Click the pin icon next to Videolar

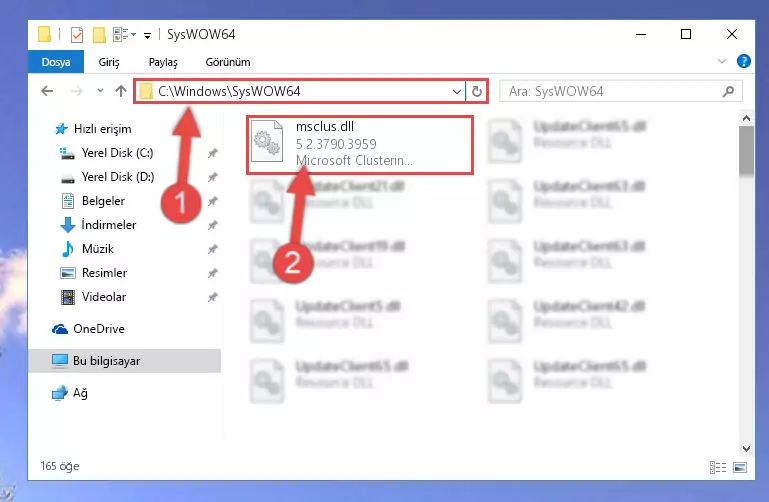212,297
